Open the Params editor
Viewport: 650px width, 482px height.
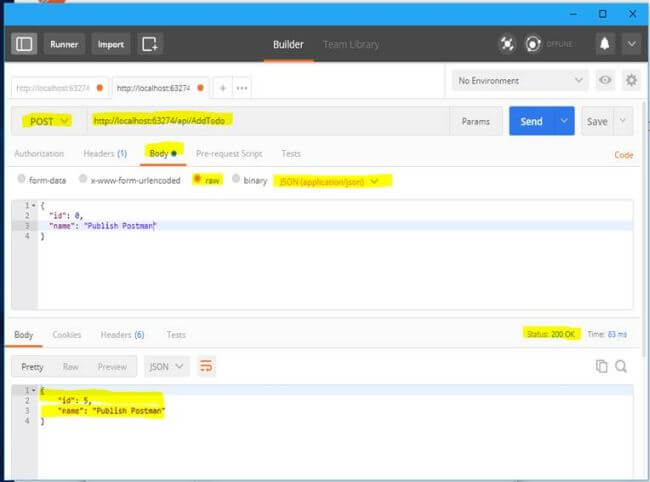coord(476,121)
